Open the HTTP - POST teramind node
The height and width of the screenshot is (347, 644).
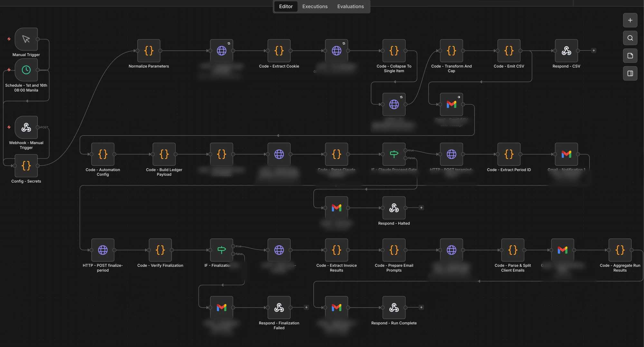pyautogui.click(x=451, y=154)
